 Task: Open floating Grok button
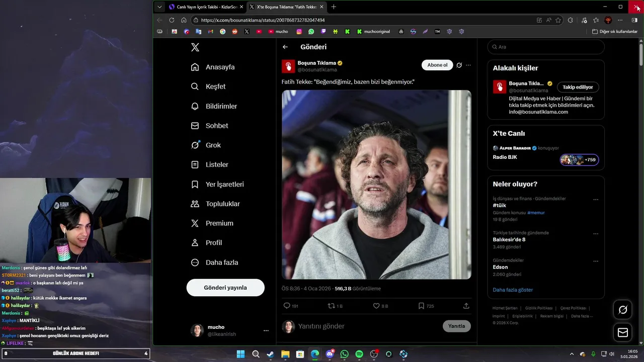pos(623,310)
